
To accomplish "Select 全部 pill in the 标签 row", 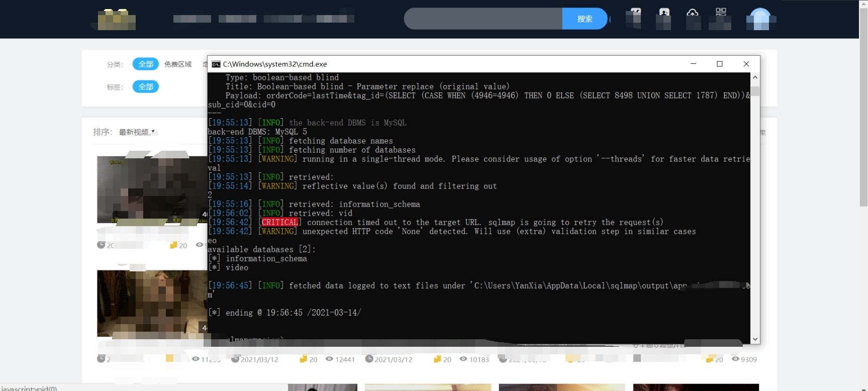I will click(x=146, y=86).
